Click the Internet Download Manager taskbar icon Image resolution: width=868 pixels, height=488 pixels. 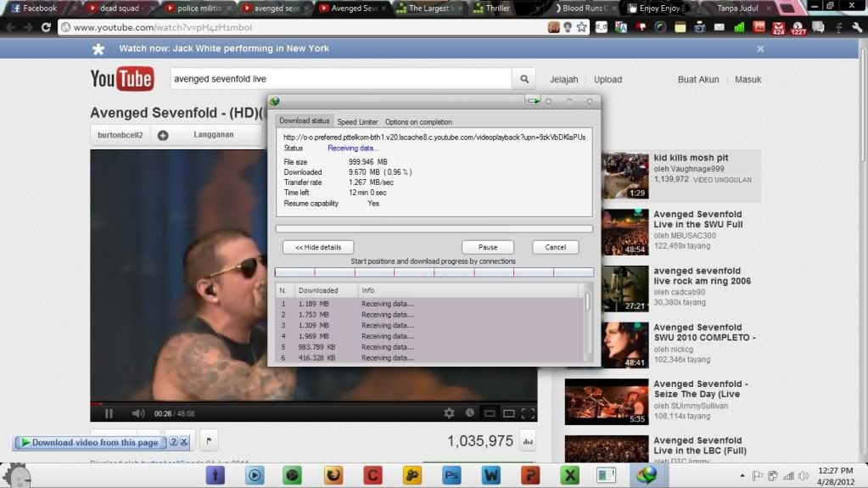(x=646, y=475)
